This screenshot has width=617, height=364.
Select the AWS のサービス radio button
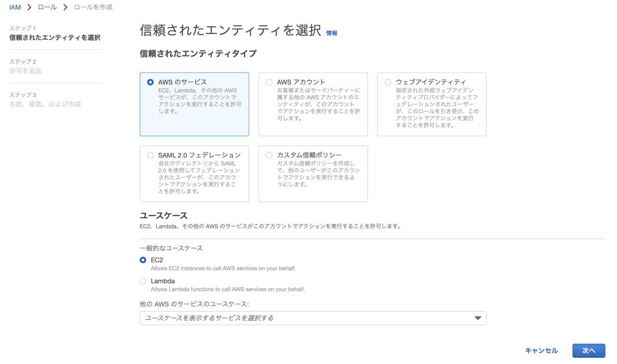pos(150,82)
